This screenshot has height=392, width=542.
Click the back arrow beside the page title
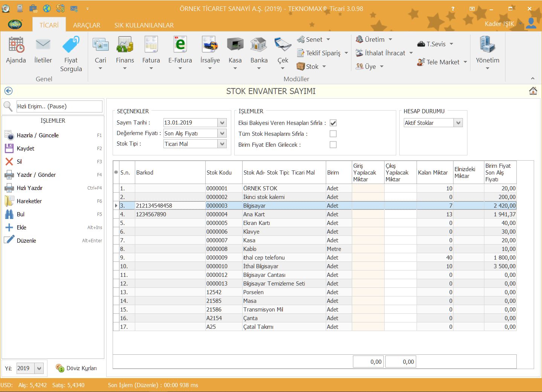(8, 91)
